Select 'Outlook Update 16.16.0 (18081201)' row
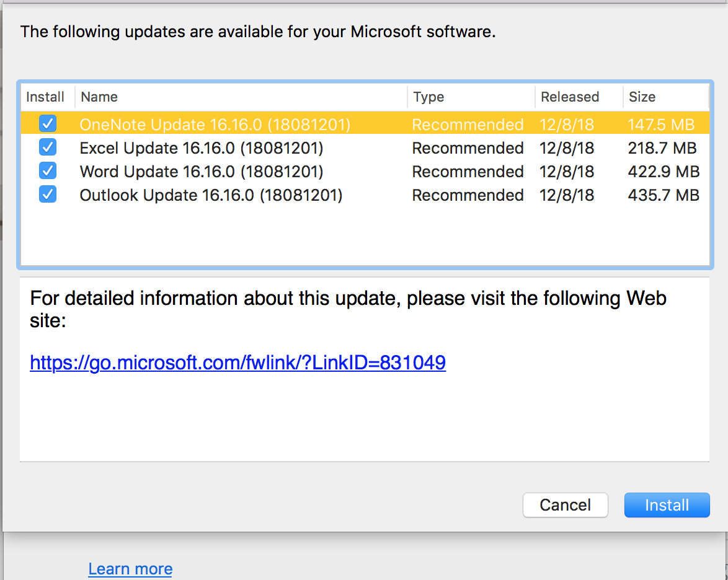 click(x=365, y=195)
